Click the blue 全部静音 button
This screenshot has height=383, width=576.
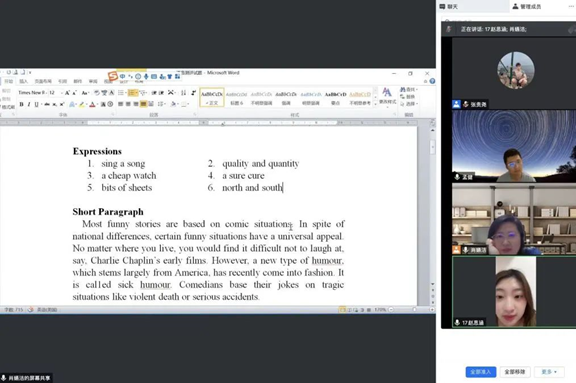coord(481,372)
